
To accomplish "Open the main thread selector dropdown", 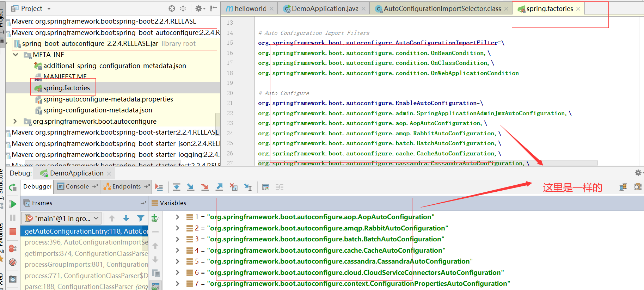I will (x=61, y=218).
